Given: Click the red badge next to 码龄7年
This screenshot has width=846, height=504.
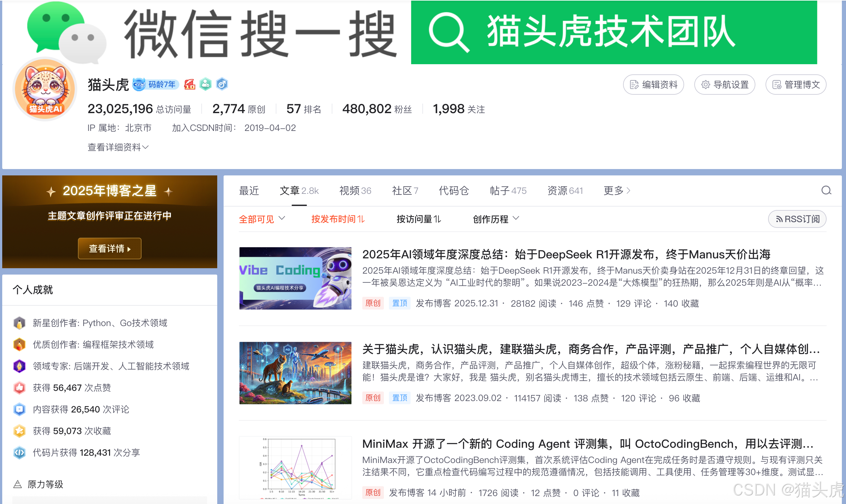Looking at the screenshot, I should tap(190, 84).
